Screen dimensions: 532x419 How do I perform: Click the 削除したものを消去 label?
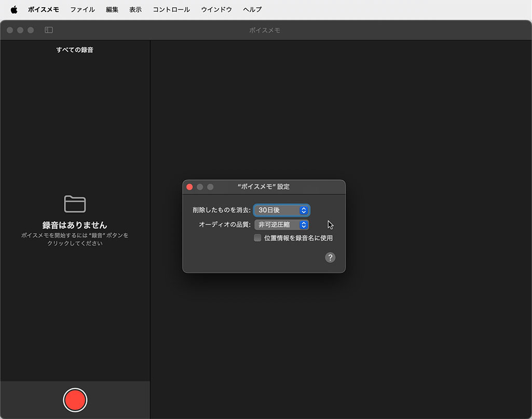pos(222,210)
